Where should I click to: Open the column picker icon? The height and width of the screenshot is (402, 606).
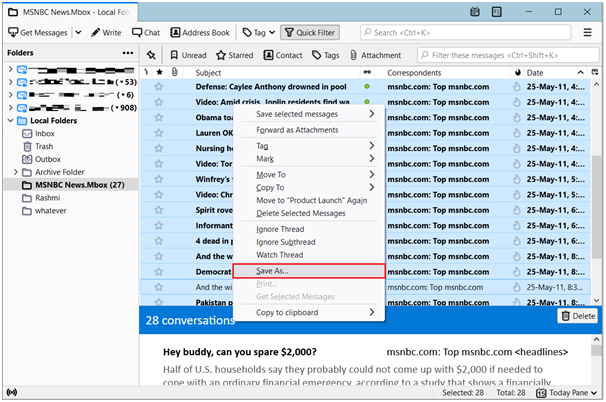click(595, 72)
